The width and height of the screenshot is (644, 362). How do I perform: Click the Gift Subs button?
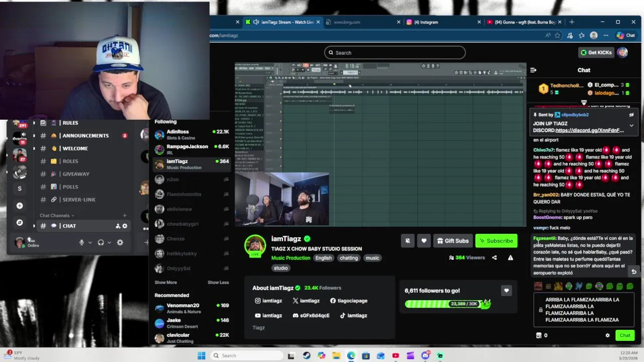click(452, 241)
